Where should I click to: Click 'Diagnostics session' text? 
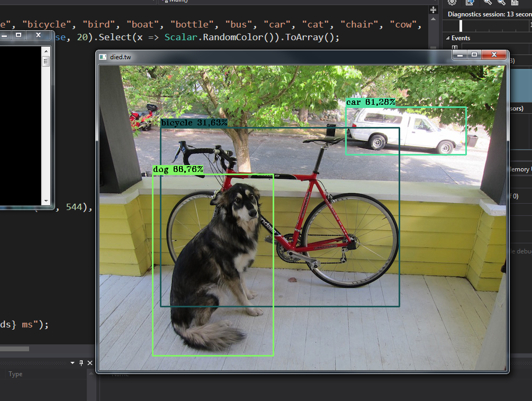[x=476, y=14]
